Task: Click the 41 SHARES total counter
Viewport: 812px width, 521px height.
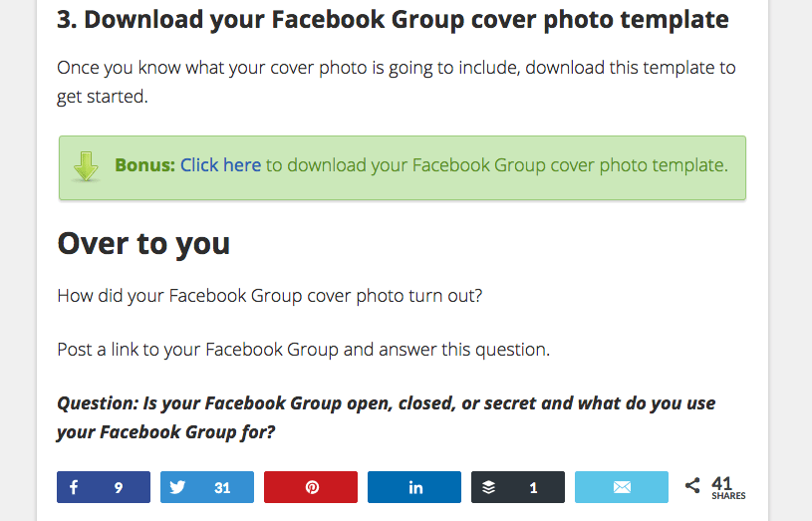Action: 728,488
